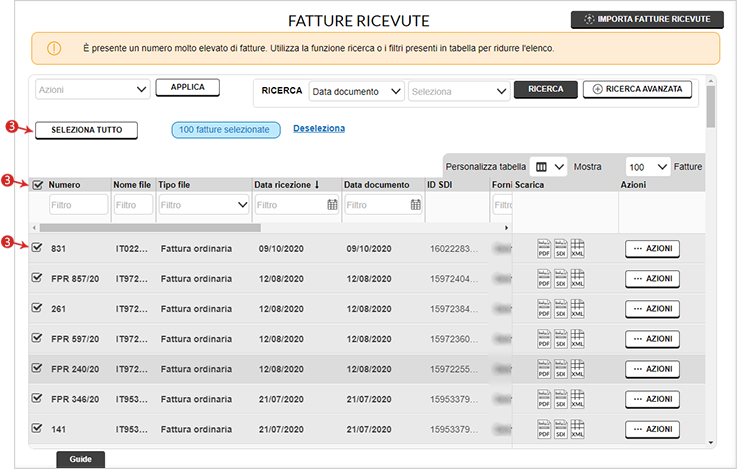
Task: Click the vertical scrollbar down arrow
Action: (711, 443)
